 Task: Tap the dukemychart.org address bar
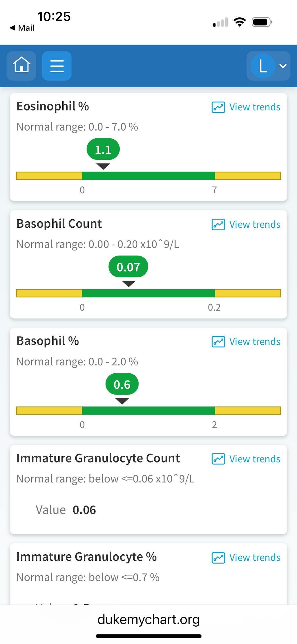click(148, 619)
